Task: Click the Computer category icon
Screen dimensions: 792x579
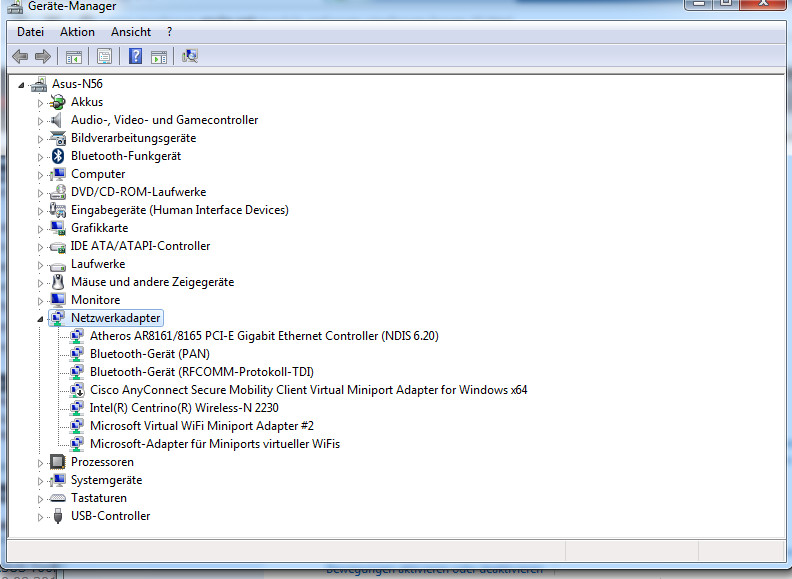Action: [58, 174]
